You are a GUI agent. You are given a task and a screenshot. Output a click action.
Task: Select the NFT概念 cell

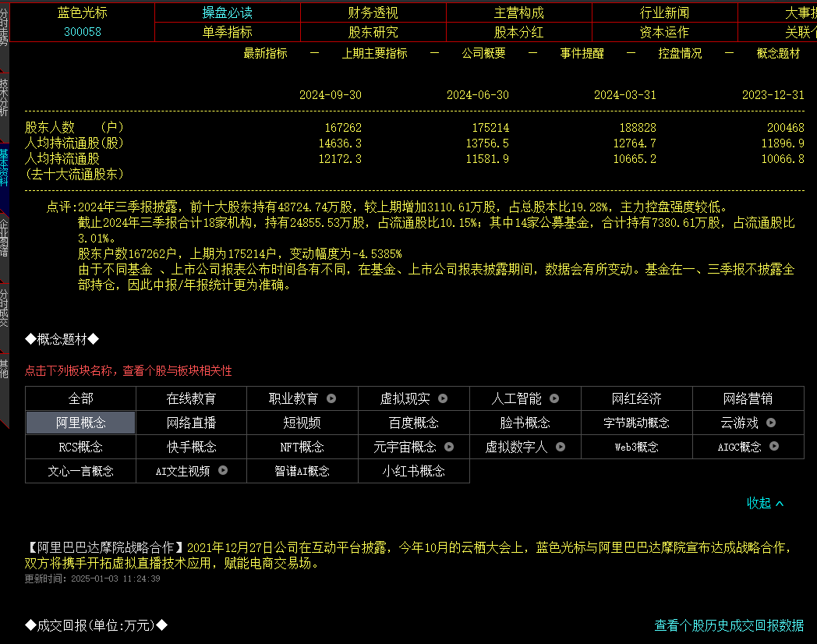pos(302,447)
